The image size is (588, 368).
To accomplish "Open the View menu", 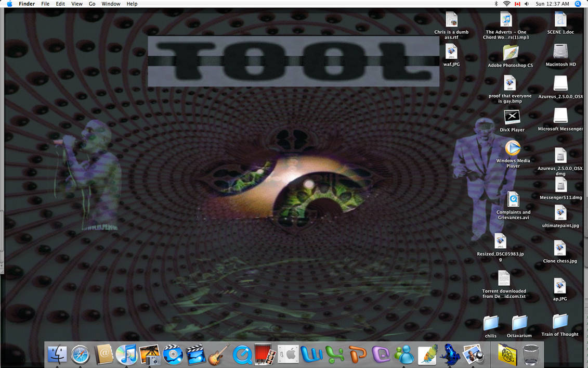I will [77, 4].
